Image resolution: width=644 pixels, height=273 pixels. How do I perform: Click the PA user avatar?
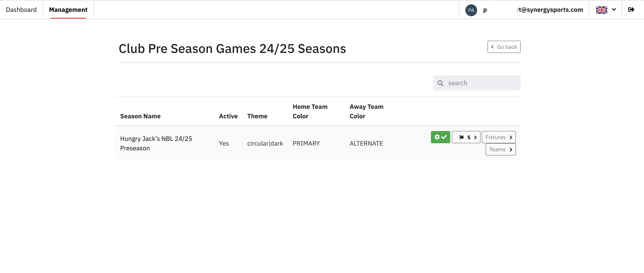[471, 10]
